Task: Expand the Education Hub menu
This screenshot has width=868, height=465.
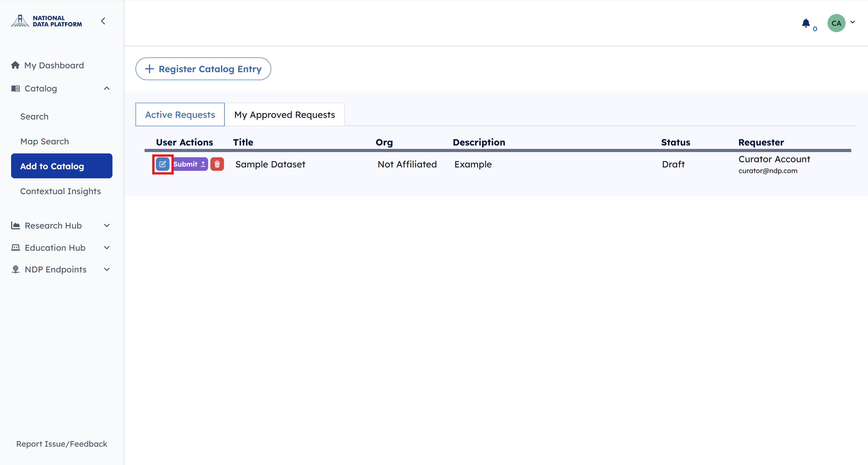Action: [107, 248]
